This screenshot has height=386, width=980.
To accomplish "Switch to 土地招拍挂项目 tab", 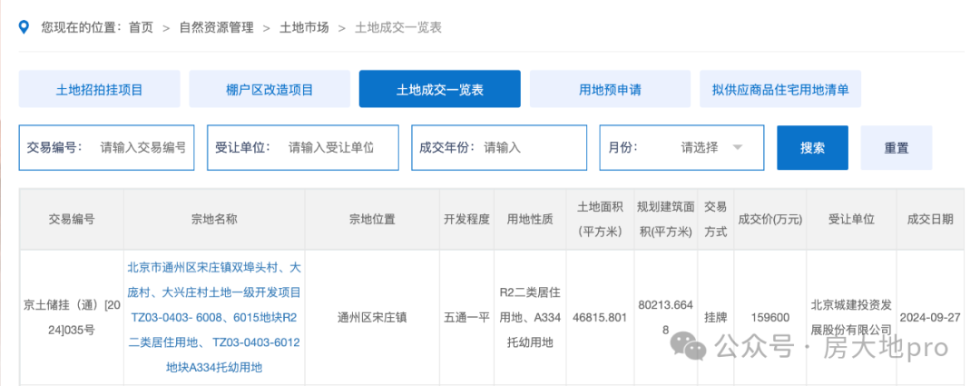I will (100, 89).
